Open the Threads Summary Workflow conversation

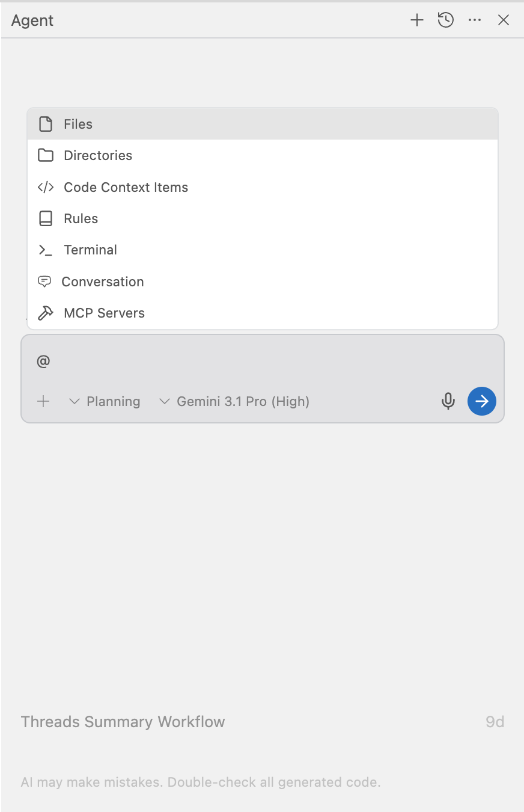(123, 722)
